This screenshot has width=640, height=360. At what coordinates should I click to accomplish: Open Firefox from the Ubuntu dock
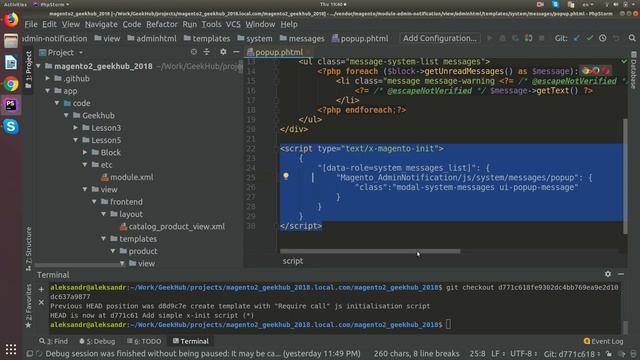(x=11, y=20)
